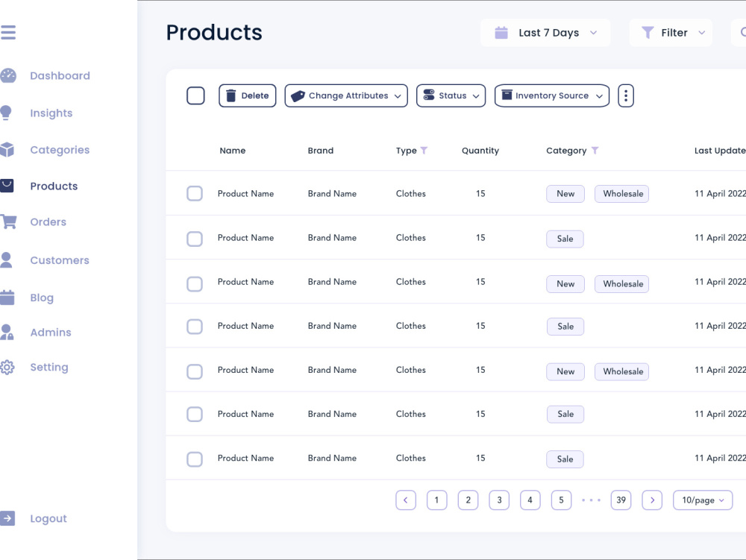This screenshot has height=560, width=746.
Task: Open the Change Attributes dropdown
Action: pos(346,95)
